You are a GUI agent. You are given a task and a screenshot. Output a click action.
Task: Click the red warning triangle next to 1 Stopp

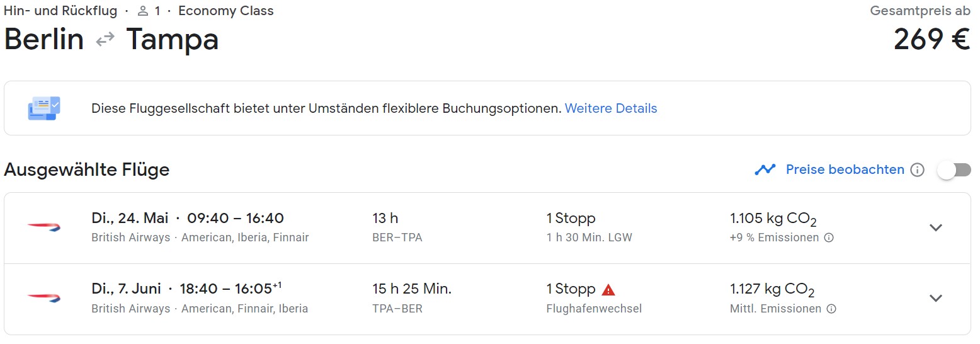[x=608, y=290]
